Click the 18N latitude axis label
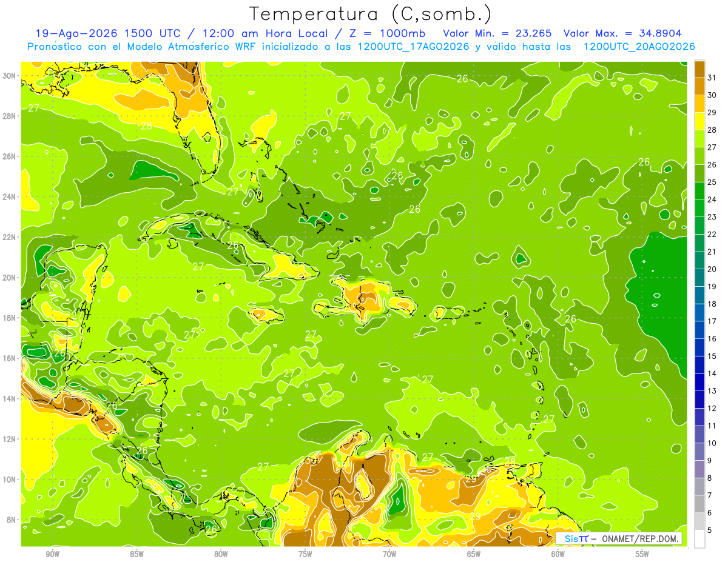 pos(10,318)
